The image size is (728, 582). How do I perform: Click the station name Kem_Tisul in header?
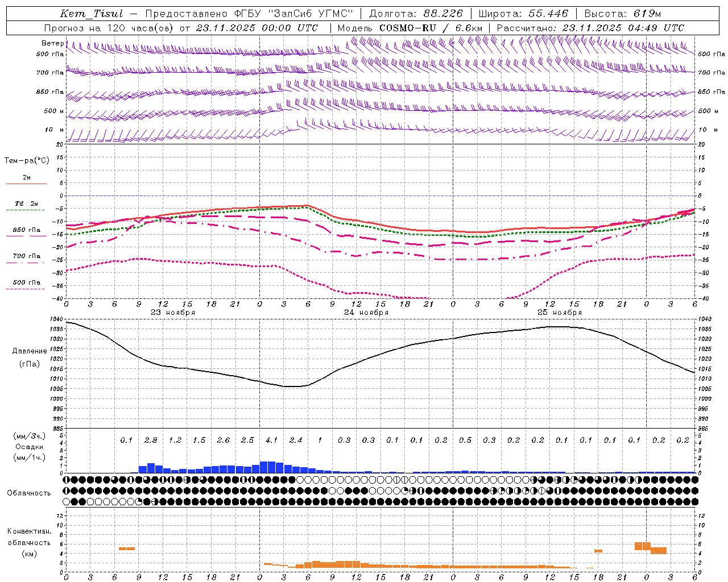(91, 14)
